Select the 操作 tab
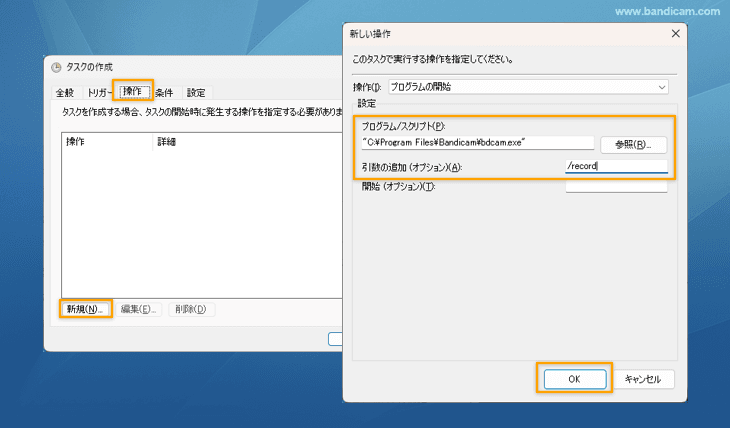Image resolution: width=730 pixels, height=428 pixels. tap(133, 91)
